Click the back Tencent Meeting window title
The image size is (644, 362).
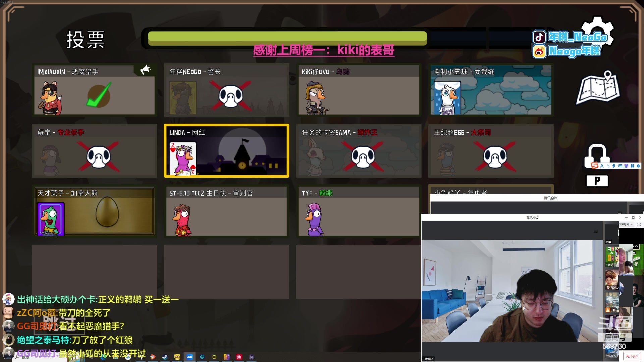[x=550, y=198]
